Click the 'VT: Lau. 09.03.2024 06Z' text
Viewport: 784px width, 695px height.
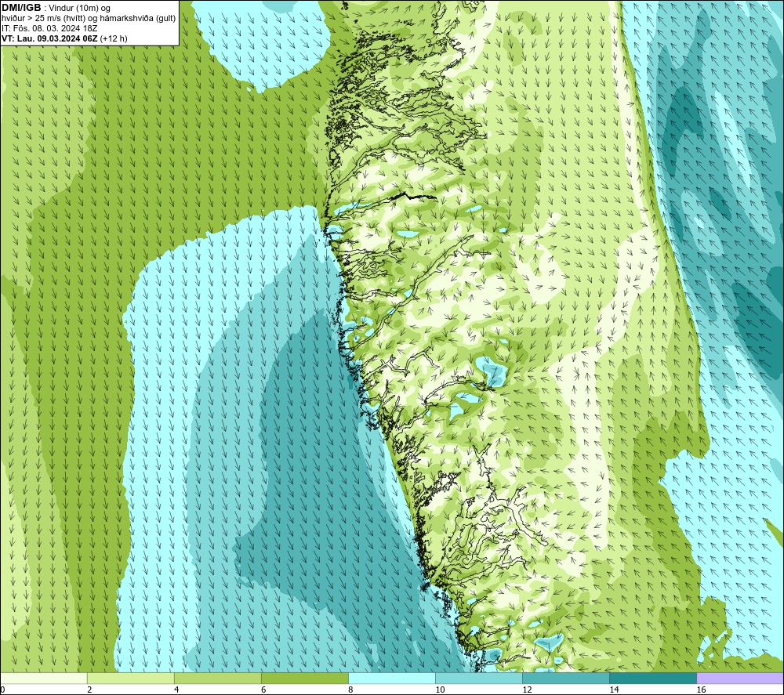49,38
